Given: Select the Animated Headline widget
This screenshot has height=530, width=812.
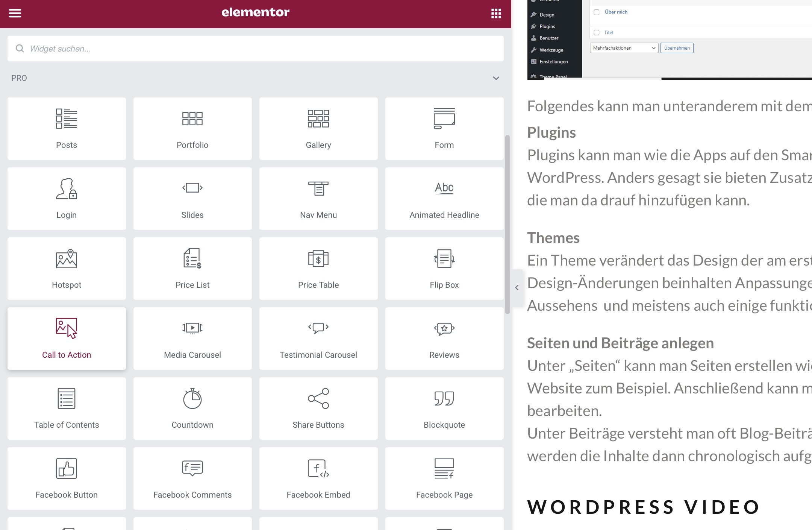Looking at the screenshot, I should click(x=444, y=199).
